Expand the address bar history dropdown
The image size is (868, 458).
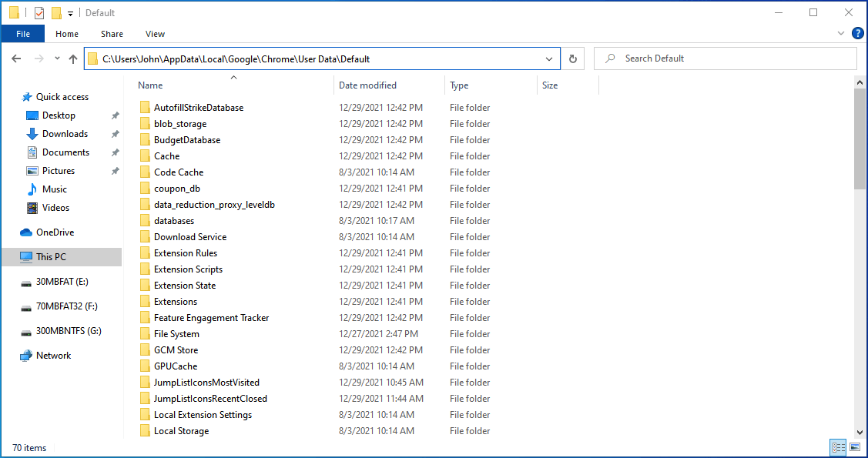click(x=549, y=59)
